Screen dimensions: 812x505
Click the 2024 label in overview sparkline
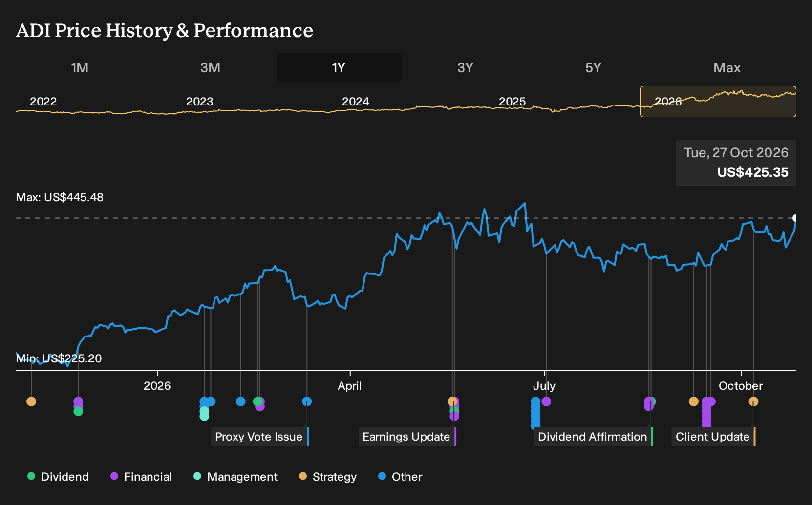356,102
